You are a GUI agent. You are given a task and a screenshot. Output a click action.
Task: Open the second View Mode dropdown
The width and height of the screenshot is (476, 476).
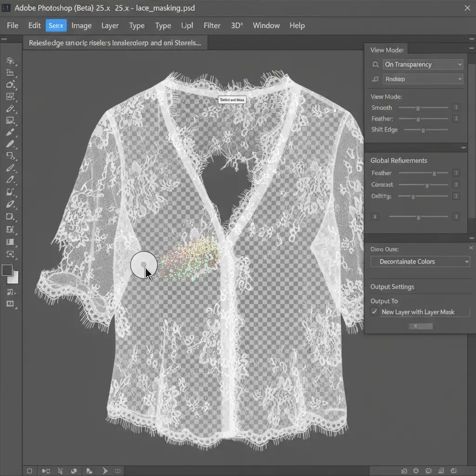tap(423, 79)
